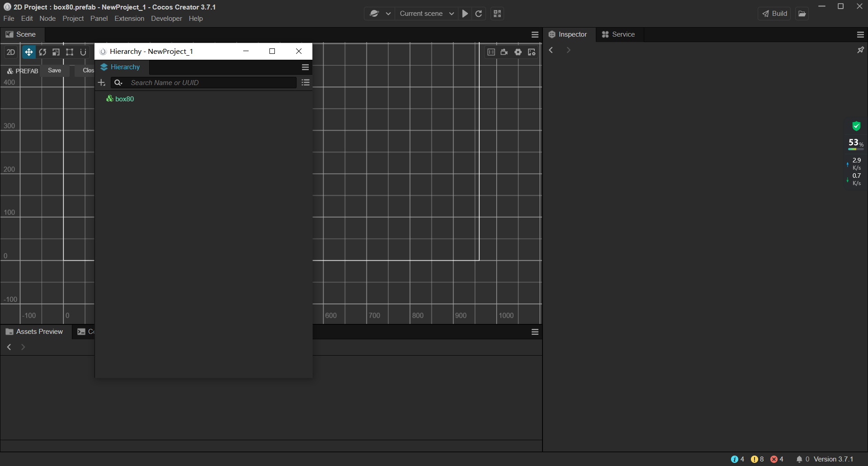868x466 pixels.
Task: Click the Build button
Action: pyautogui.click(x=774, y=14)
